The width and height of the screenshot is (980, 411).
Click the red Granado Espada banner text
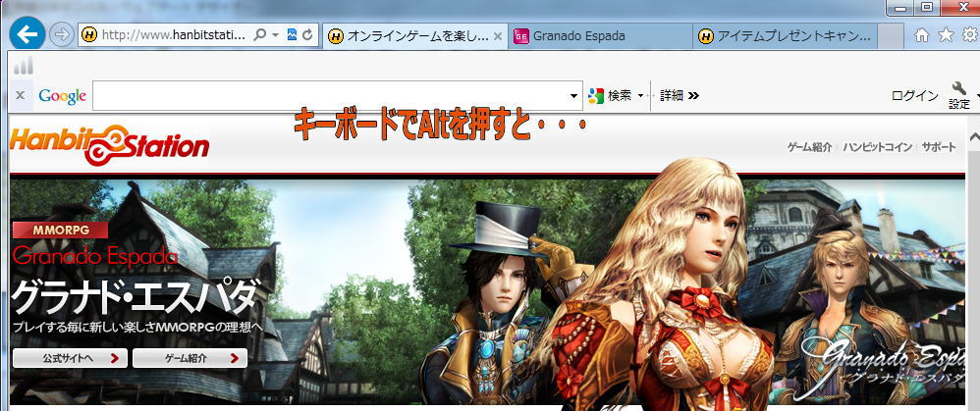point(95,256)
